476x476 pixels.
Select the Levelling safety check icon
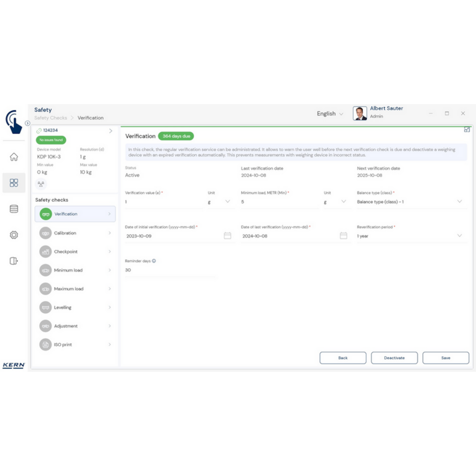[x=45, y=307]
